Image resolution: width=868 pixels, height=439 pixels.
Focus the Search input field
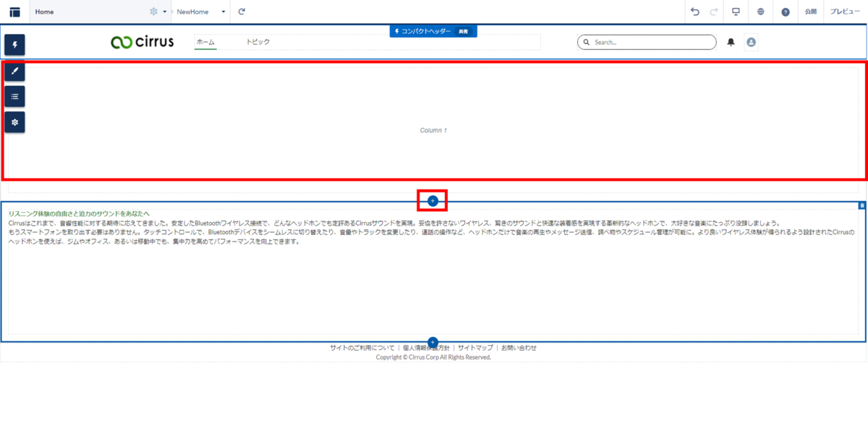click(647, 42)
